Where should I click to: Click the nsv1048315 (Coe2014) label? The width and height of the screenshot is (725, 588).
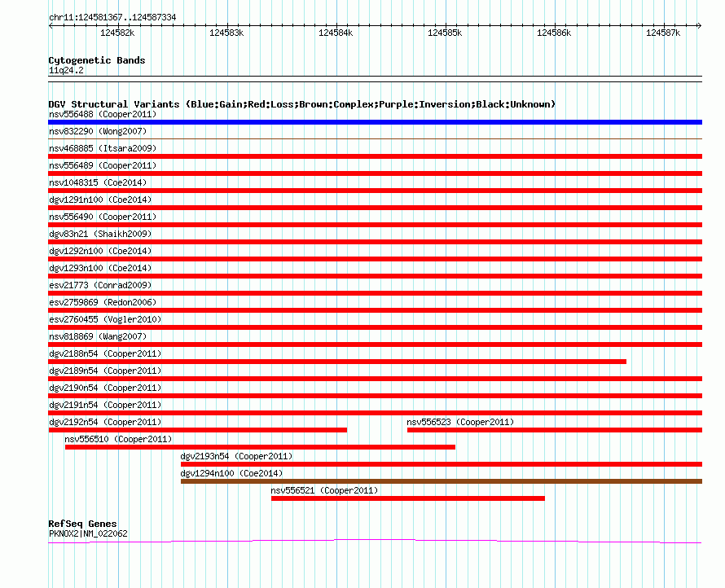coord(98,182)
